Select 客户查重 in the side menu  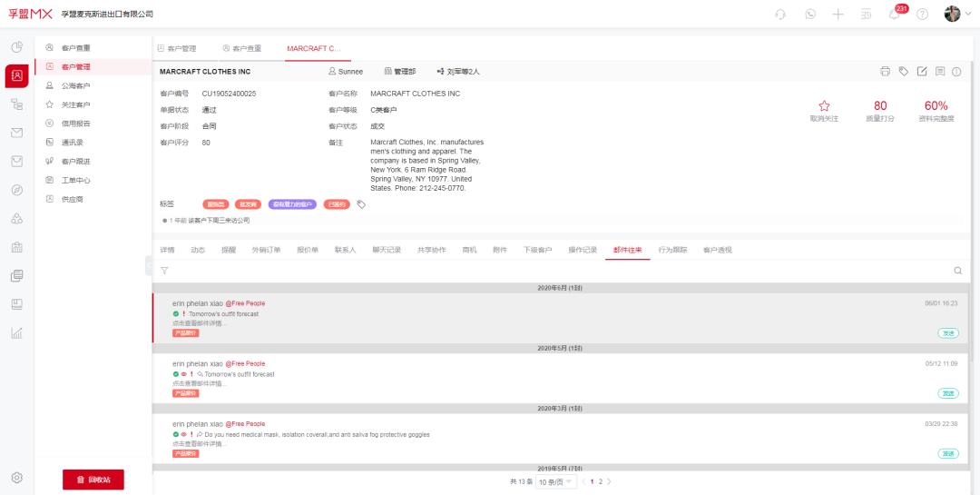point(93,47)
